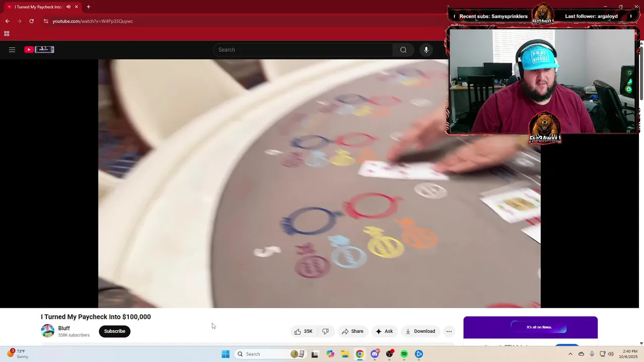Screen dimensions: 644x362
Task: Open the 'It's all on Roku' ad banner
Action: coord(530,328)
